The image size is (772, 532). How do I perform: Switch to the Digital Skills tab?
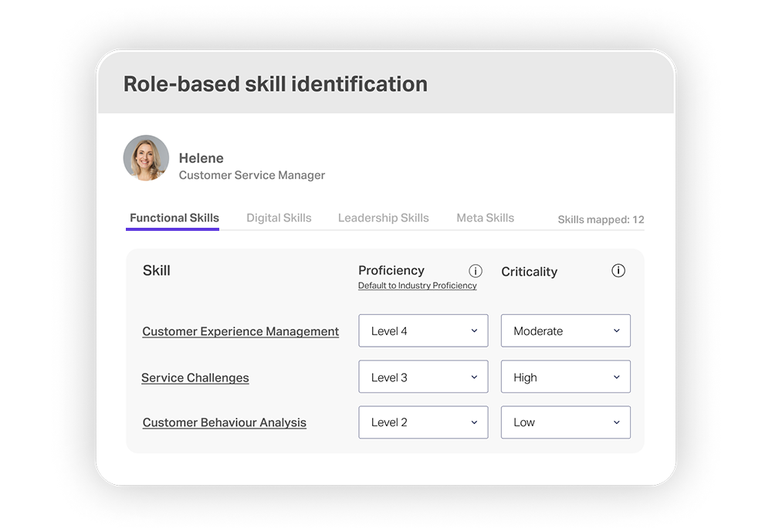pos(279,218)
